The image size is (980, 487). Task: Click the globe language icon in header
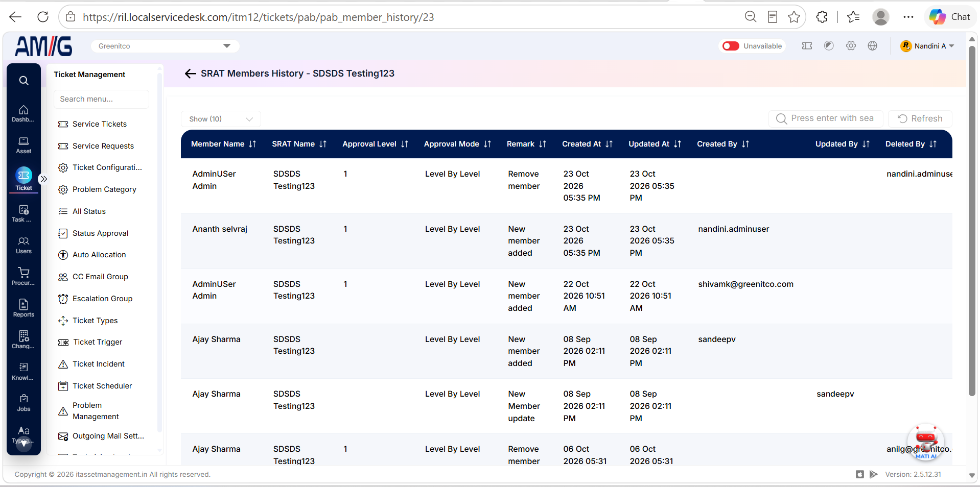tap(873, 46)
